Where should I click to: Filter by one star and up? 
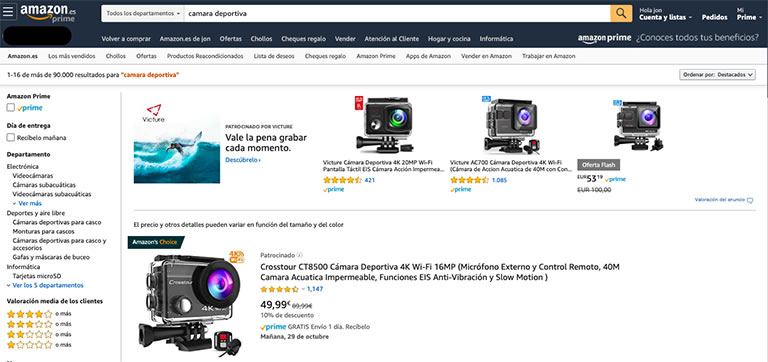click(29, 345)
